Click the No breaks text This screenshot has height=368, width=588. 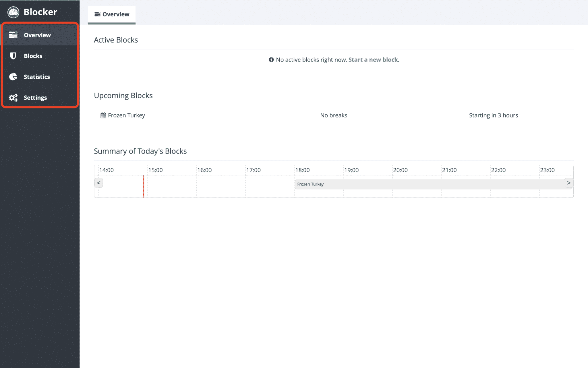(x=334, y=115)
